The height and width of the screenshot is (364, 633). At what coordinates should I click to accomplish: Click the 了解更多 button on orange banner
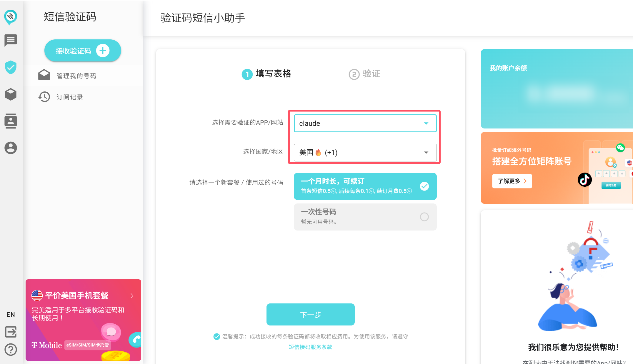click(512, 181)
